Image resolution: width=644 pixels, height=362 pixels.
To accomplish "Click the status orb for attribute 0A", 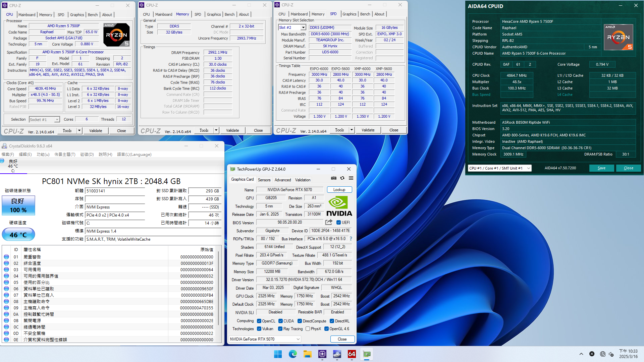I will click(x=6, y=314).
